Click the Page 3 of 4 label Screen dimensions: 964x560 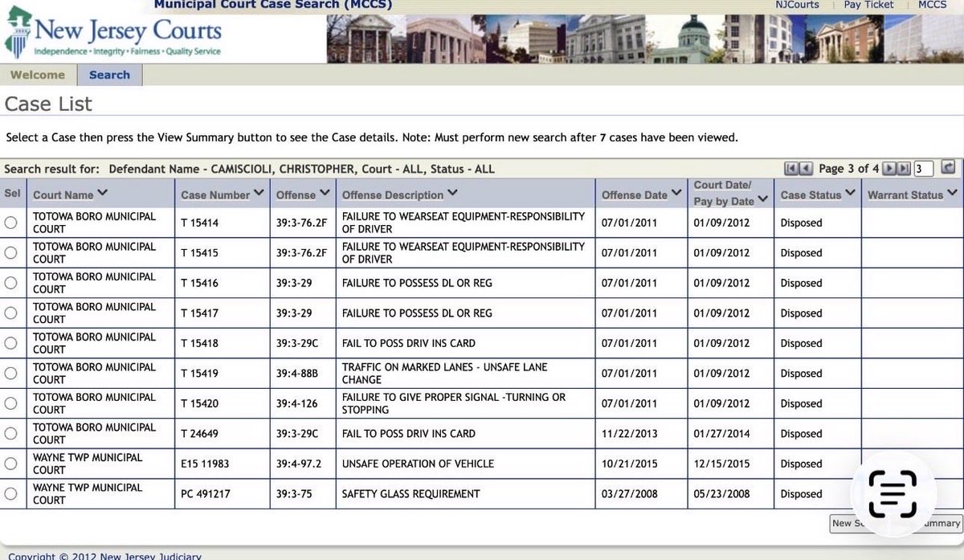coord(848,168)
